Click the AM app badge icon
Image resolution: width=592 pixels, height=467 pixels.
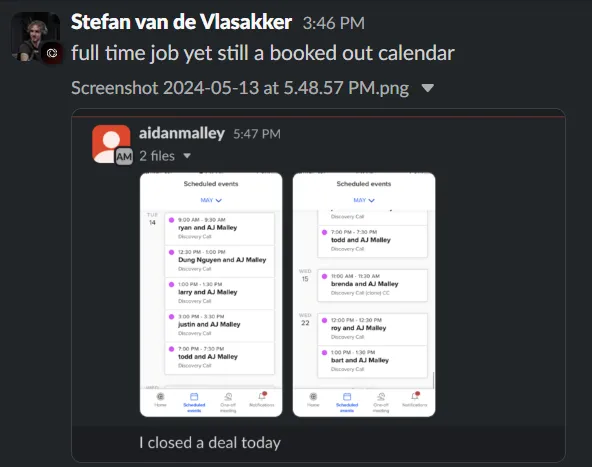click(124, 157)
